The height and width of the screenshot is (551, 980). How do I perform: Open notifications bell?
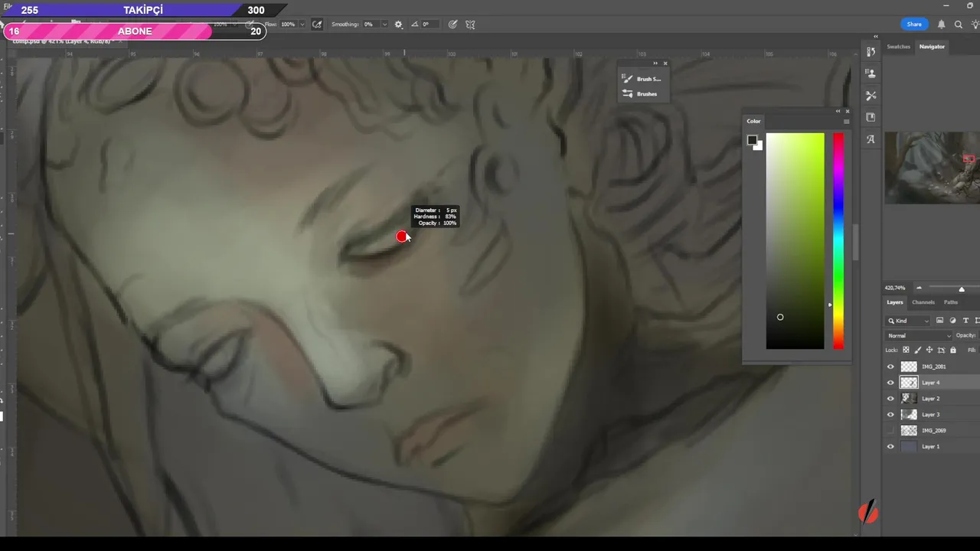(941, 24)
